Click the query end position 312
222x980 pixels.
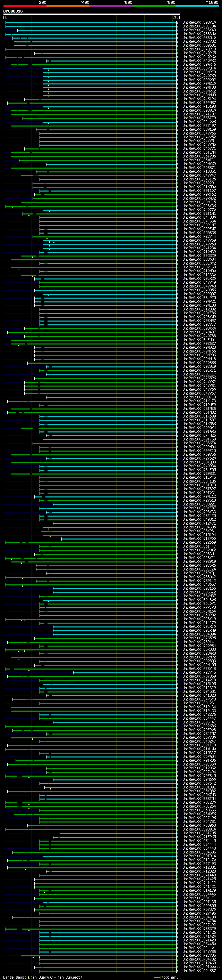175,17
